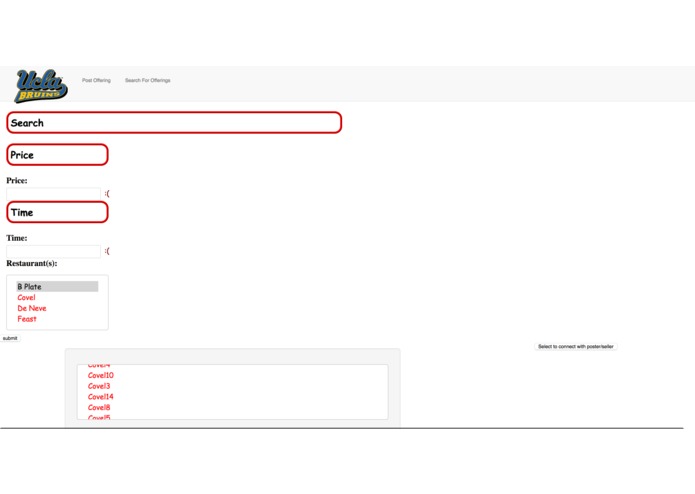Select B Plate in the restaurant list
This screenshot has width=695, height=494.
coord(57,287)
